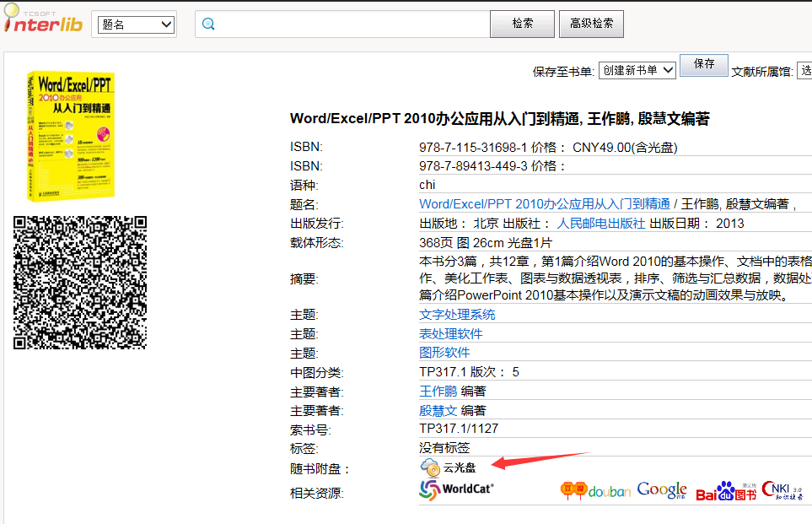Click the QR code image
The height and width of the screenshot is (524, 812).
click(80, 283)
